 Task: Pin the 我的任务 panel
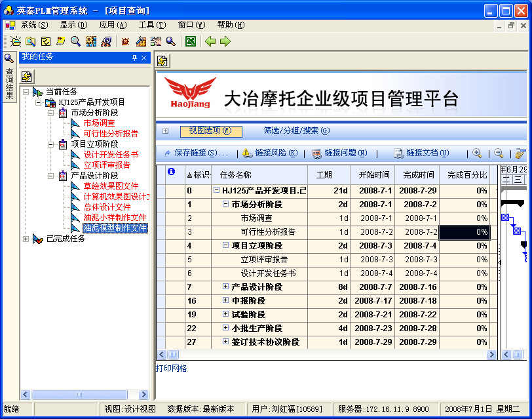click(x=135, y=58)
